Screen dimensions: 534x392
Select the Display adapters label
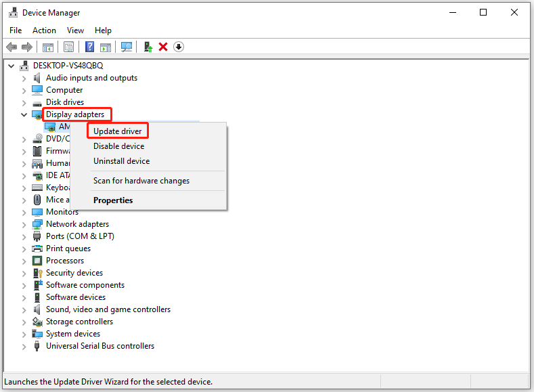click(x=75, y=114)
